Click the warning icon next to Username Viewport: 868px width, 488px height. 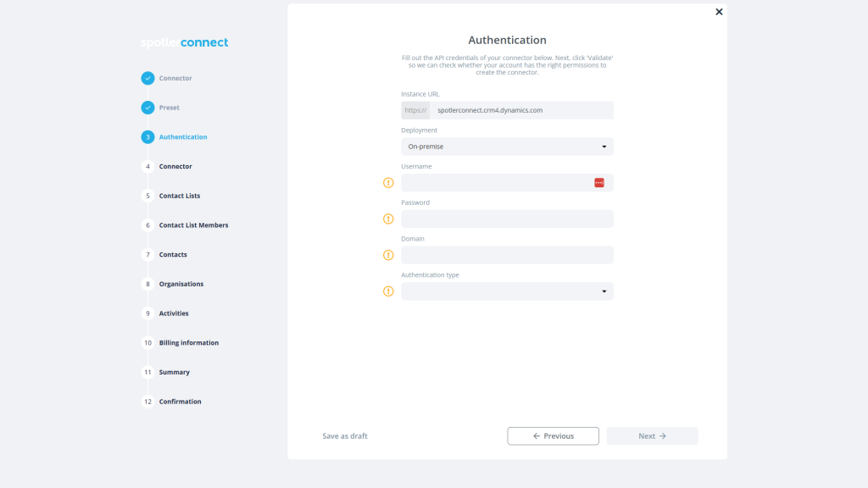coord(388,183)
